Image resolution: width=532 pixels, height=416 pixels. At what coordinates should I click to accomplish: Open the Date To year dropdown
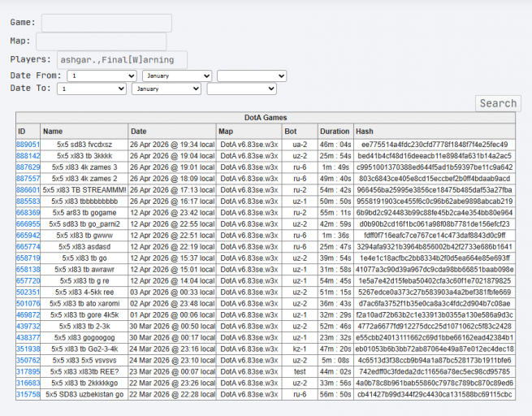click(241, 89)
